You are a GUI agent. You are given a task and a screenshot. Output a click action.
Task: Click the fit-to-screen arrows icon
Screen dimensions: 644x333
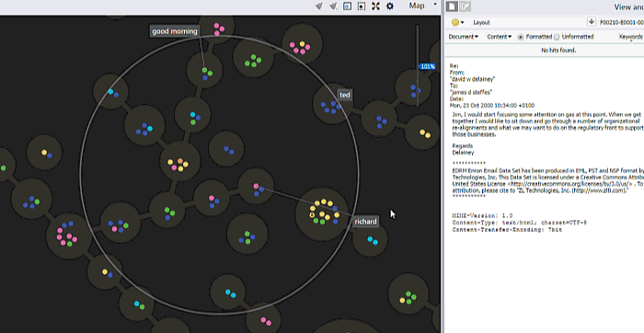(375, 6)
